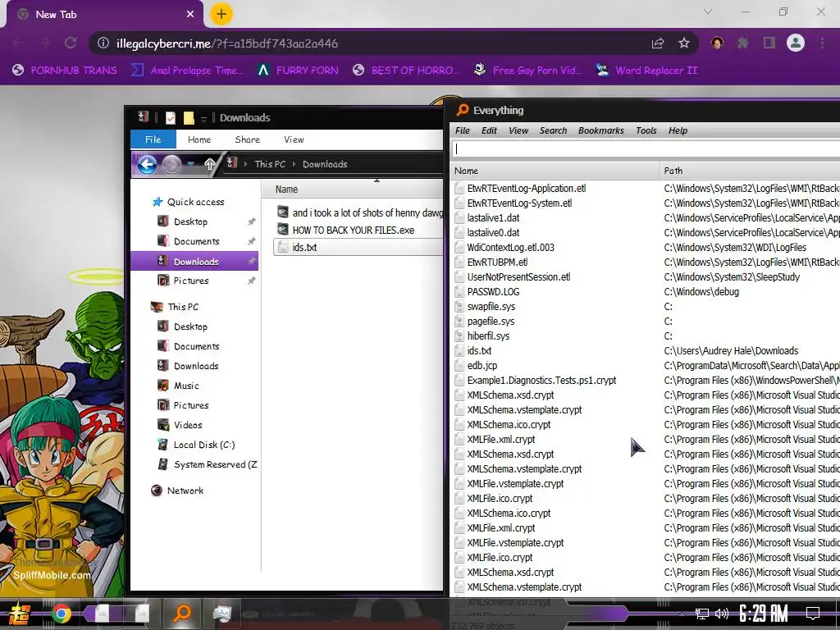
Task: Open the Home ribbon tab in Explorer
Action: [x=199, y=139]
